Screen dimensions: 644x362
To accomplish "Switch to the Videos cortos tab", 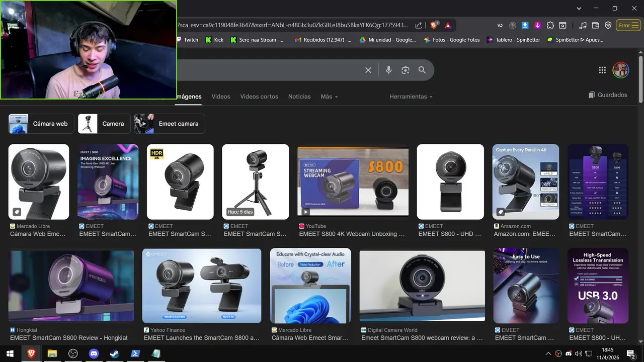I will [259, 97].
